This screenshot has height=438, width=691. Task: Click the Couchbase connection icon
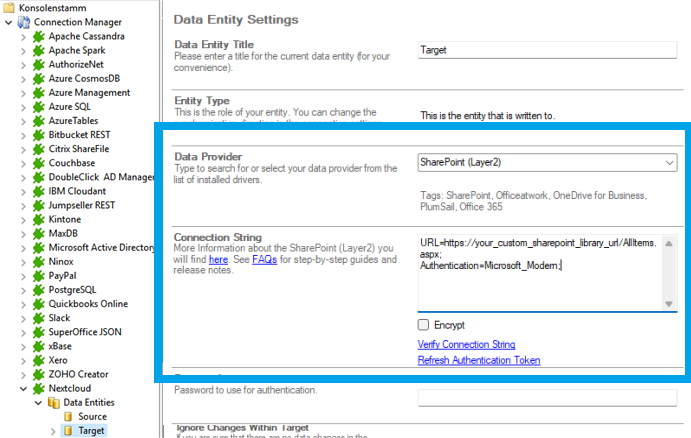pyautogui.click(x=39, y=163)
